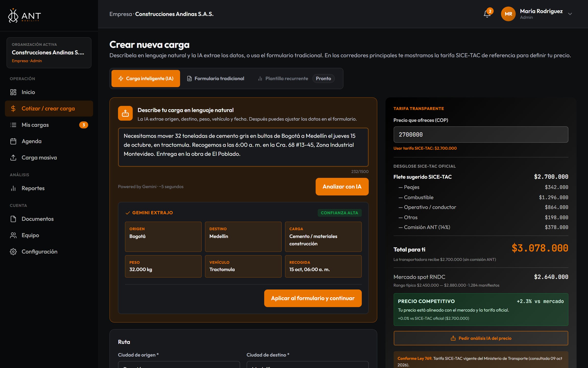588x368 pixels.
Task: Click the Total para ti $3.078.000 amount
Action: pyautogui.click(x=540, y=248)
